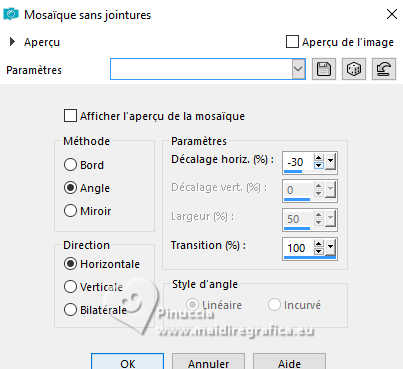The image size is (403, 369).
Task: Tick Afficher l'aperçu de la mosaïque checkbox
Action: coord(70,116)
